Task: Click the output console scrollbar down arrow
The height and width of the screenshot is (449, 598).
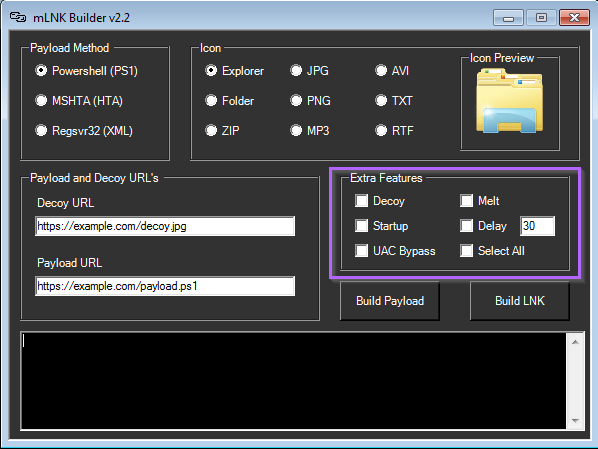Action: [575, 420]
